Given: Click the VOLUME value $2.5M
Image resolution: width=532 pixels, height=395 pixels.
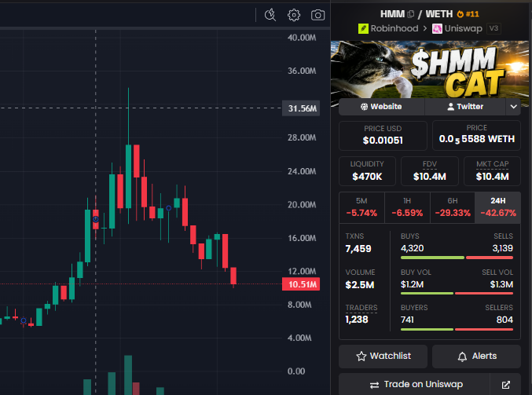Looking at the screenshot, I should click(360, 285).
